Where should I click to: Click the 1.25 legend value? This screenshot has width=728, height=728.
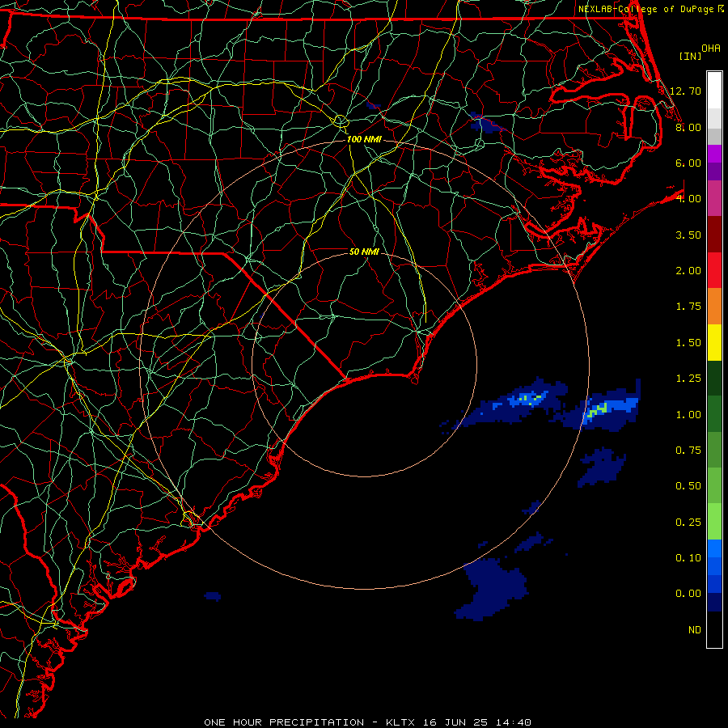click(x=688, y=379)
